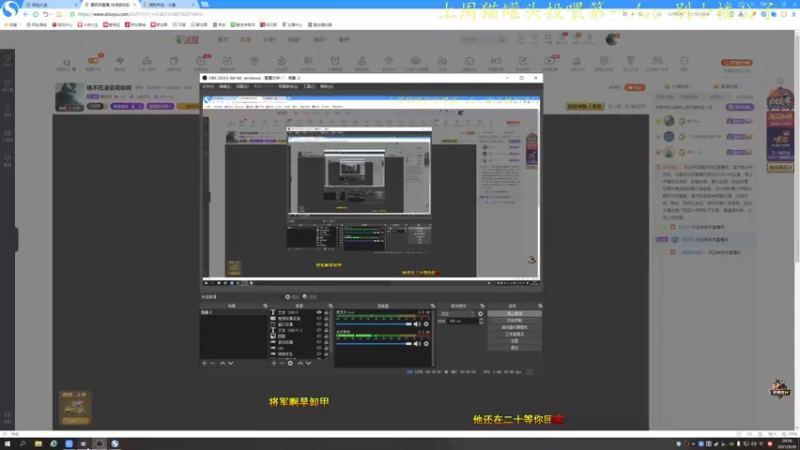
Task: Open OBS 文件 (File) menu
Action: (x=208, y=87)
